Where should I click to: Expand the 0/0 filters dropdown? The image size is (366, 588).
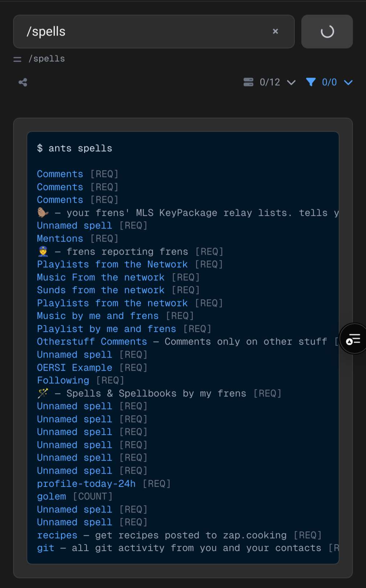pos(348,82)
